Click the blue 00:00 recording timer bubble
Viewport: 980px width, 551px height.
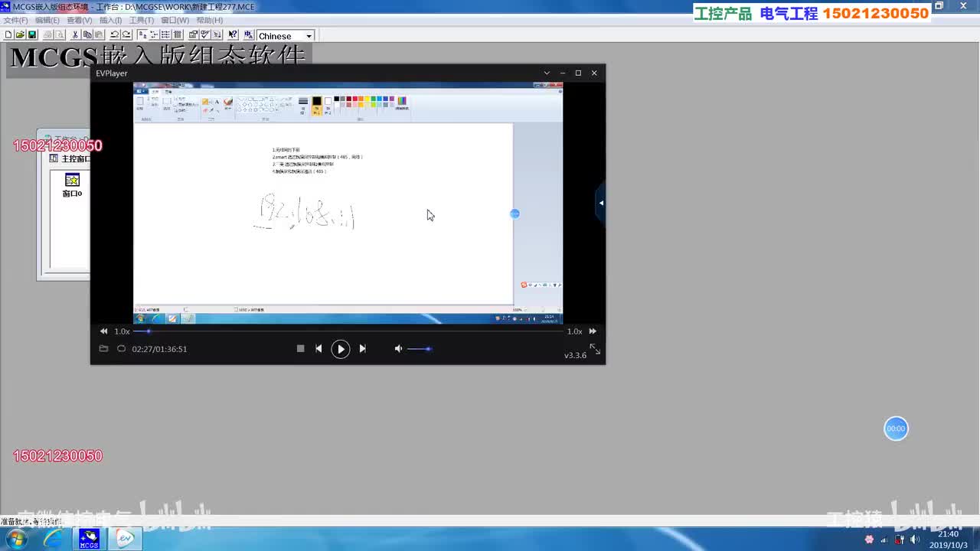click(896, 429)
